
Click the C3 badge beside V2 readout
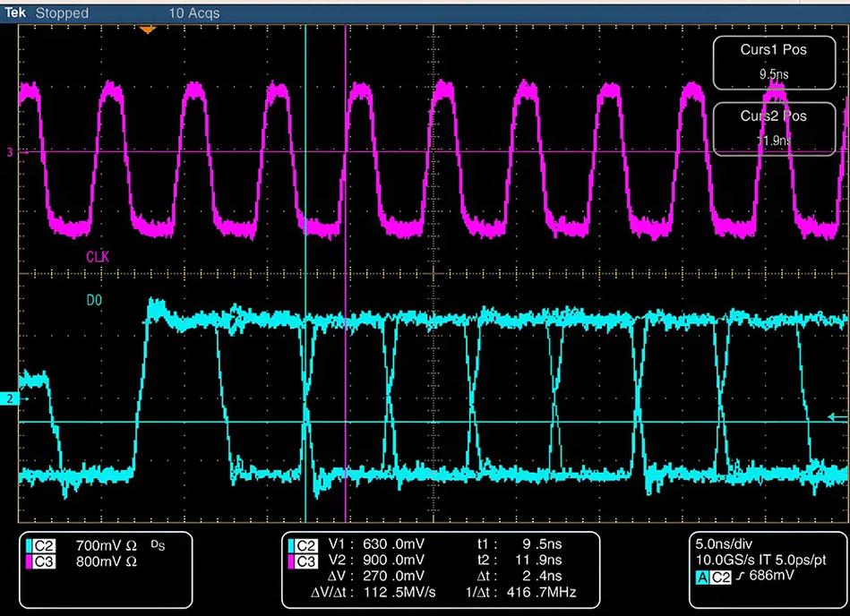(x=305, y=560)
